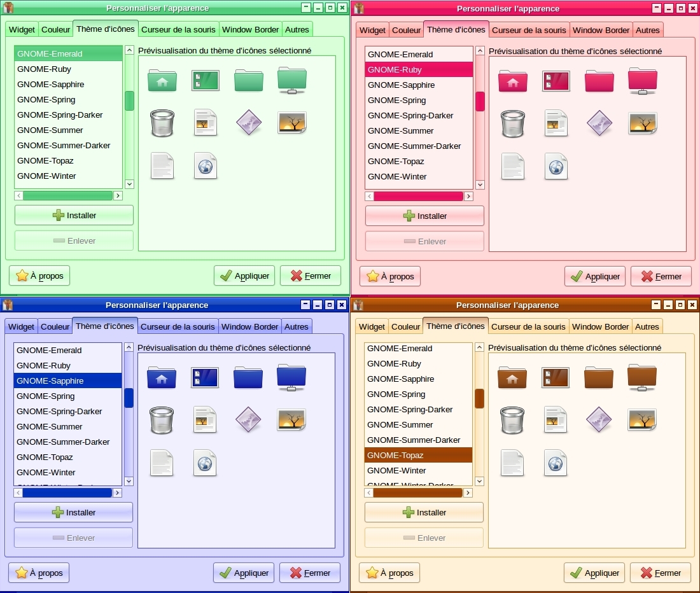Click the red desktop icon in Ruby window preview
This screenshot has height=593, width=700.
[556, 81]
